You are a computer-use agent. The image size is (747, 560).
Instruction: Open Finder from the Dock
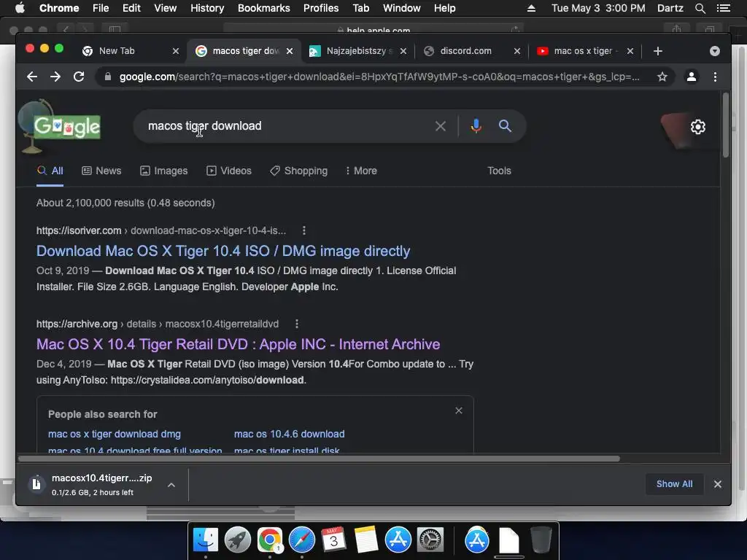pyautogui.click(x=206, y=540)
